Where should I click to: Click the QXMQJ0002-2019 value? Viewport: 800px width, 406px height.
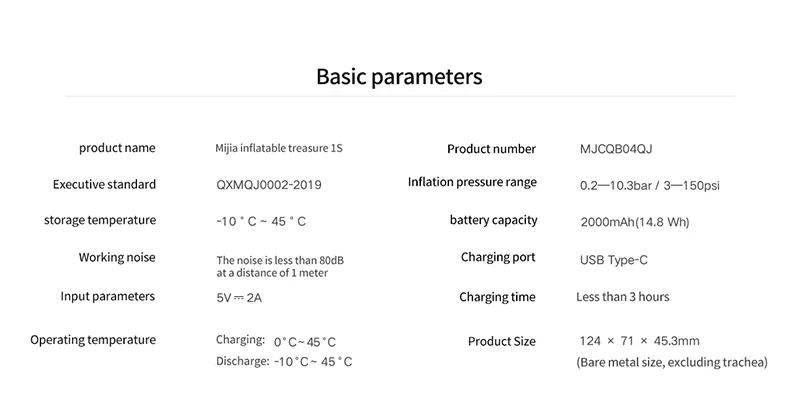[x=269, y=185]
